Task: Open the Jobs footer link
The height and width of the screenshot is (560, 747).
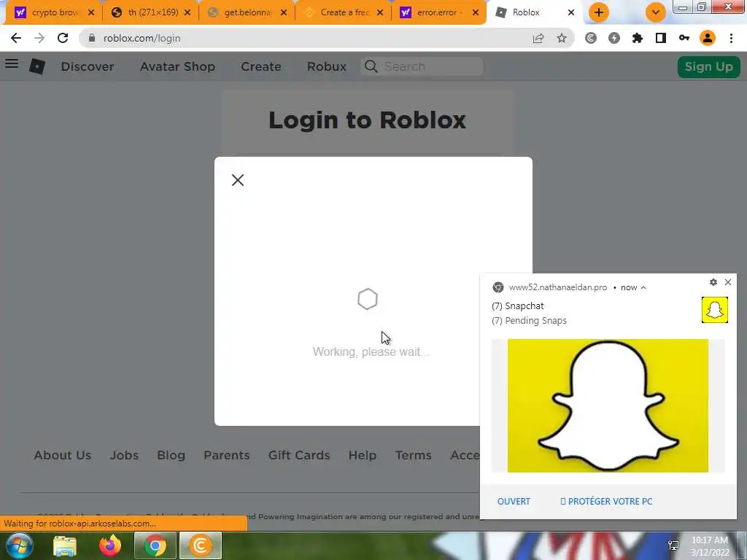Action: click(x=124, y=455)
